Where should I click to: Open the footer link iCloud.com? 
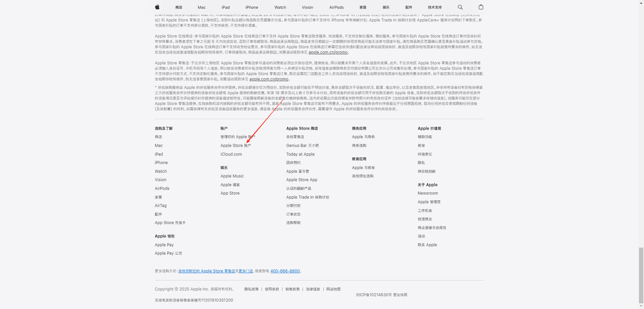point(231,154)
